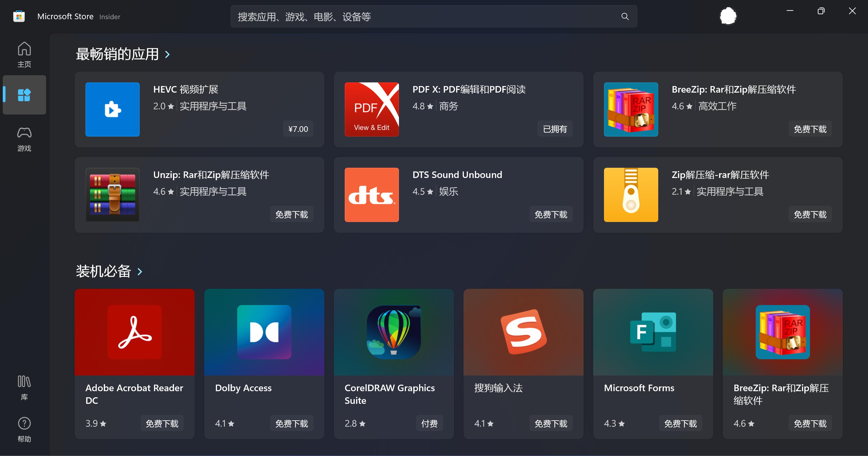Expand the 最畅销的应用 section chevron

click(167, 55)
